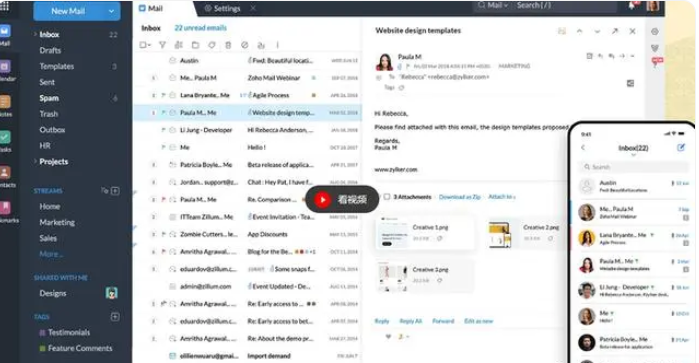The width and height of the screenshot is (699, 363).
Task: Click the reply-all icon beside Paula M
Action: [x=611, y=56]
